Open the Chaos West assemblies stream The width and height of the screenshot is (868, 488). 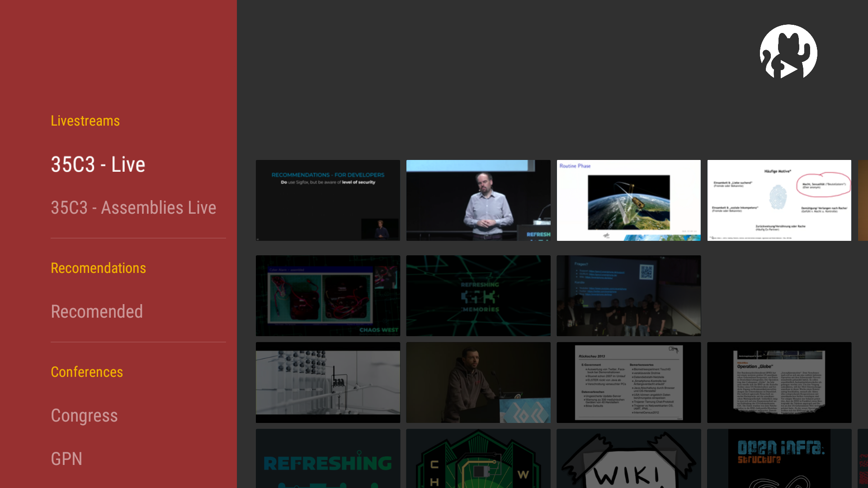[x=328, y=296]
